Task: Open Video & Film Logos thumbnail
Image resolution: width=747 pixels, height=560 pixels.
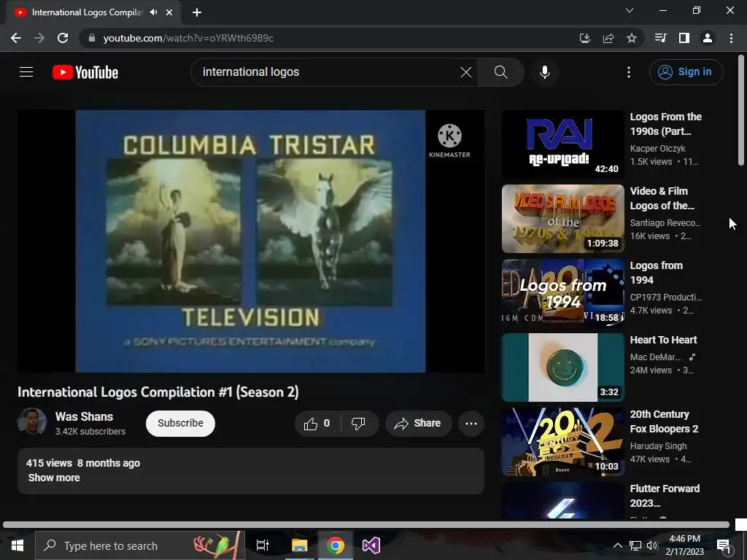Action: [x=562, y=219]
